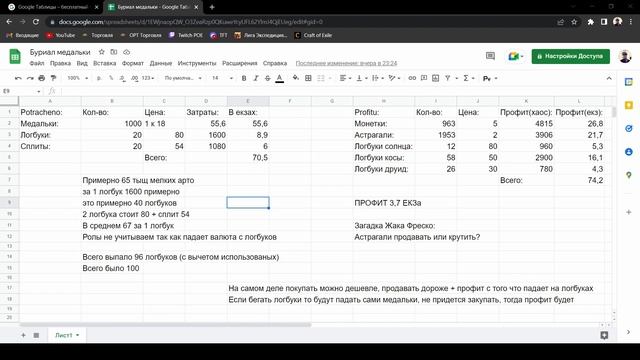The width and height of the screenshot is (640, 360).
Task: Open text rotation dropdown
Action: point(394,78)
